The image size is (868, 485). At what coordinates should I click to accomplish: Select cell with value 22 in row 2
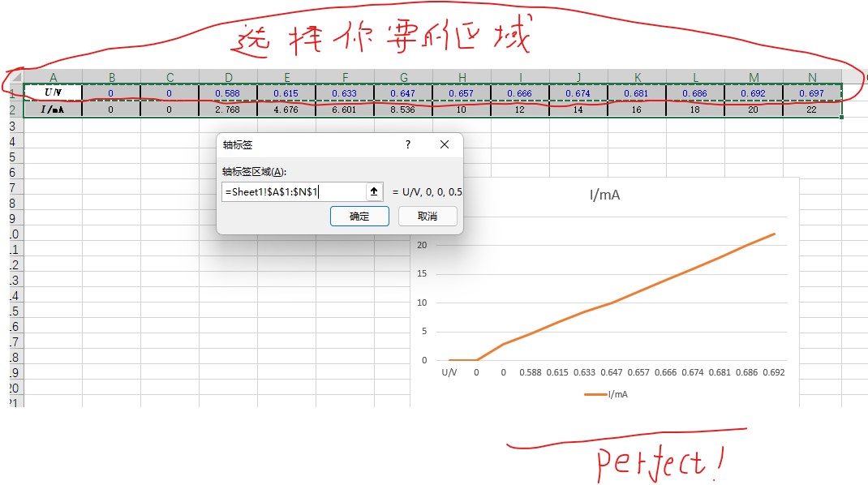pos(812,109)
